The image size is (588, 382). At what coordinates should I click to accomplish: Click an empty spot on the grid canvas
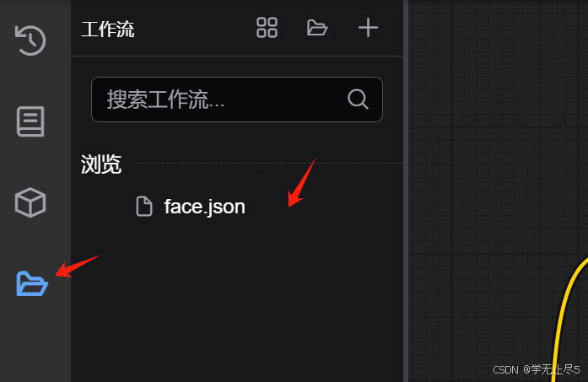[488, 150]
